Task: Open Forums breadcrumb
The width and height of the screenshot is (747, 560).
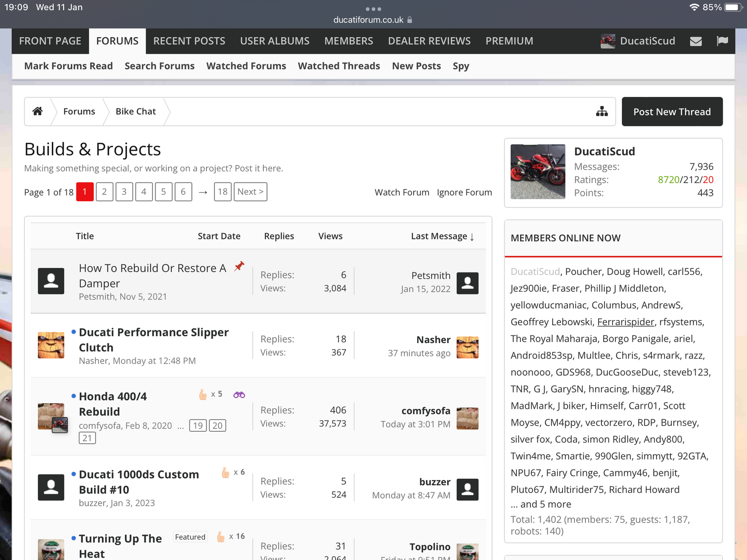Action: [79, 112]
